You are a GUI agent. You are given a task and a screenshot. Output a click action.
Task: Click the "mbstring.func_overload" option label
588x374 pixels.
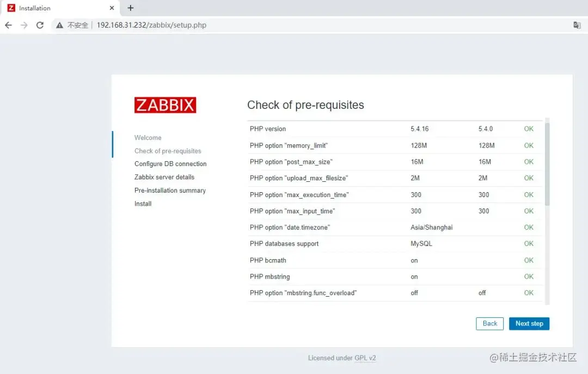tap(303, 293)
